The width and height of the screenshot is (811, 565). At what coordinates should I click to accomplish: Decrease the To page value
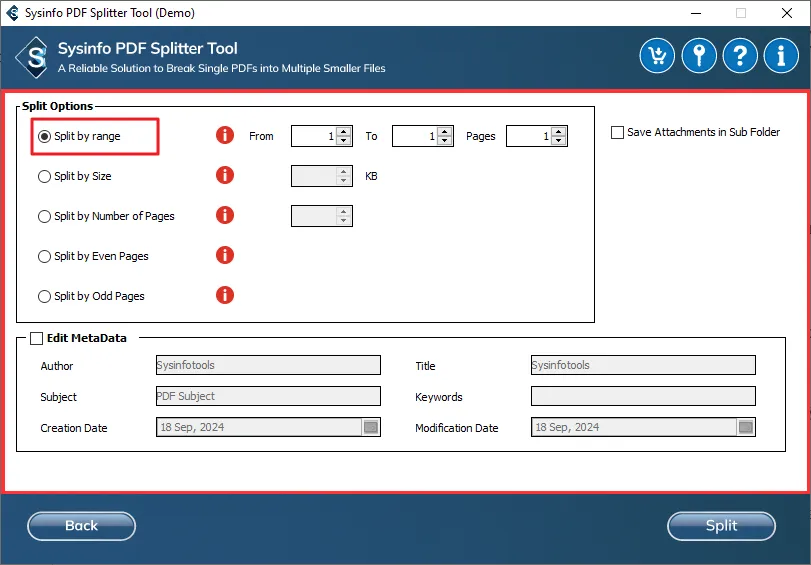point(445,141)
